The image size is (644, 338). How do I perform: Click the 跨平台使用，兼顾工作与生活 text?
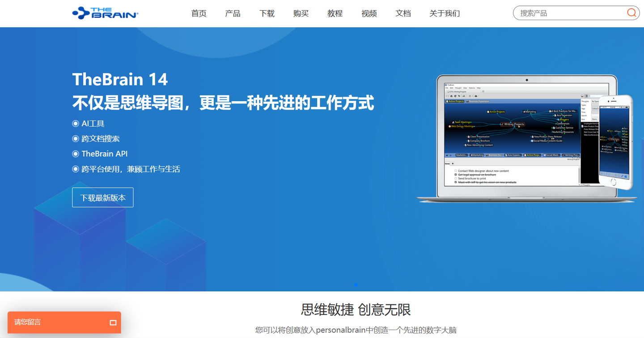click(x=131, y=169)
